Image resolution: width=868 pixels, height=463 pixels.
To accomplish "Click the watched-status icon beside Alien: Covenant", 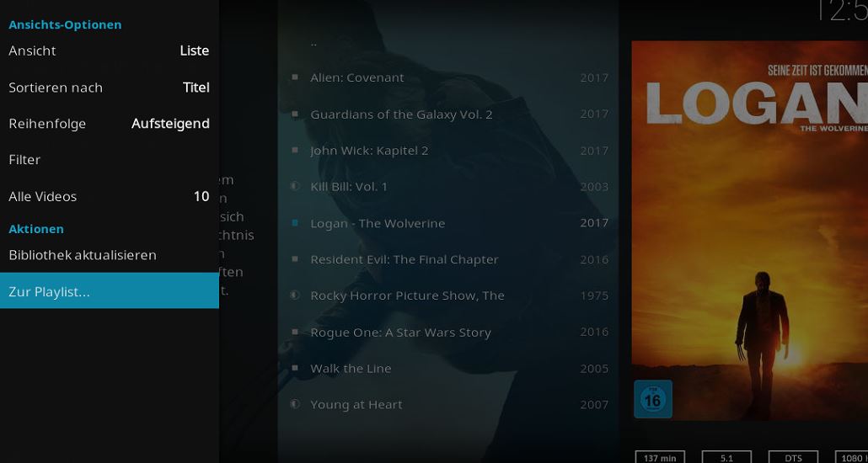I will (295, 77).
